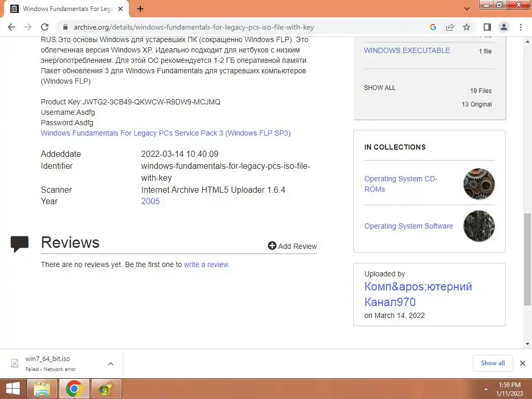Click the address bar URL
532x399 pixels.
pos(193,27)
